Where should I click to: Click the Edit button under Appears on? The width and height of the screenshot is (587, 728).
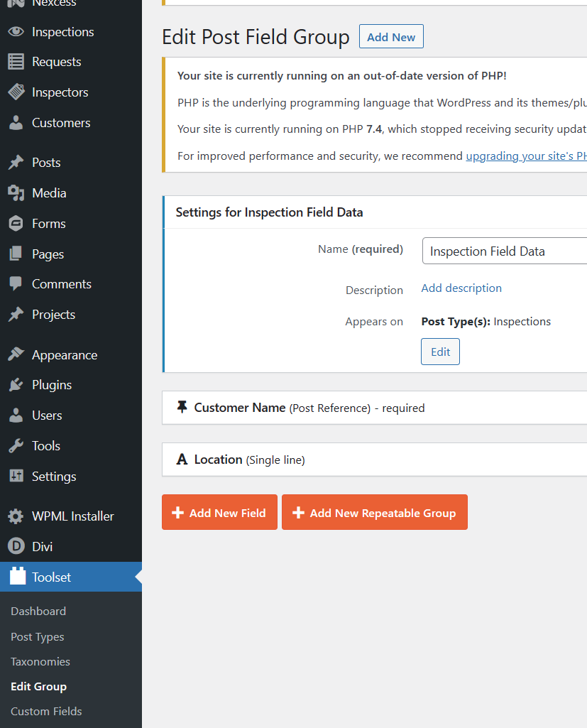pyautogui.click(x=440, y=352)
